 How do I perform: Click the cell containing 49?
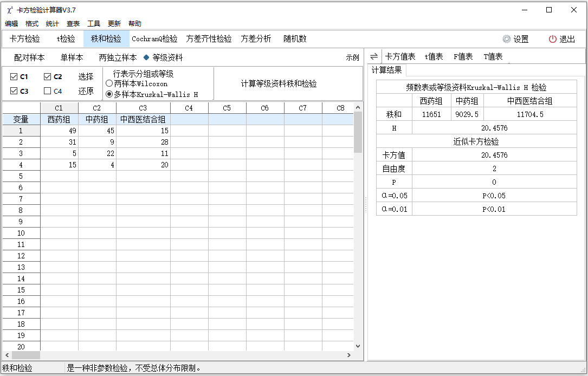coord(59,131)
